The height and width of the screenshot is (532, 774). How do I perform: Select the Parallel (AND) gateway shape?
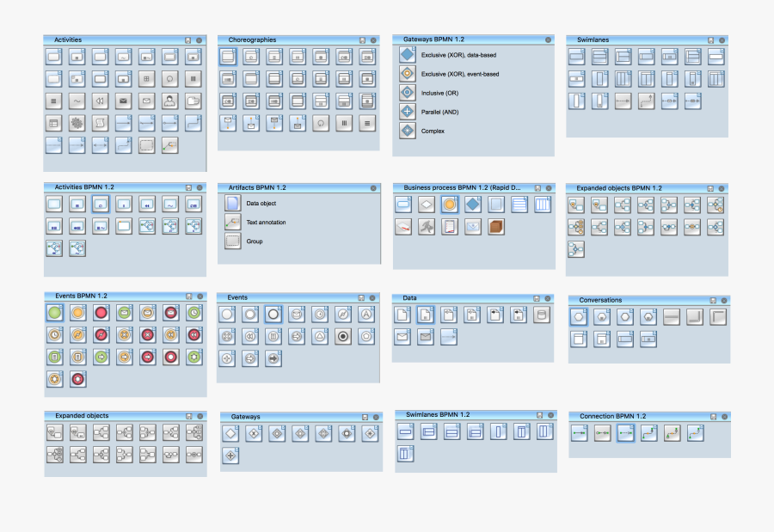(406, 112)
